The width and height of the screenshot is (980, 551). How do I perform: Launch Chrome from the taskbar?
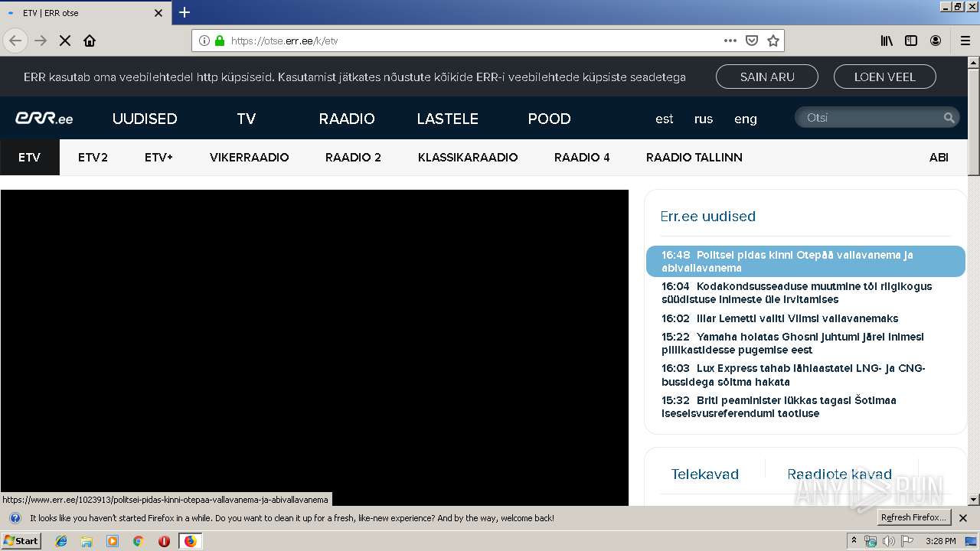[x=138, y=541]
